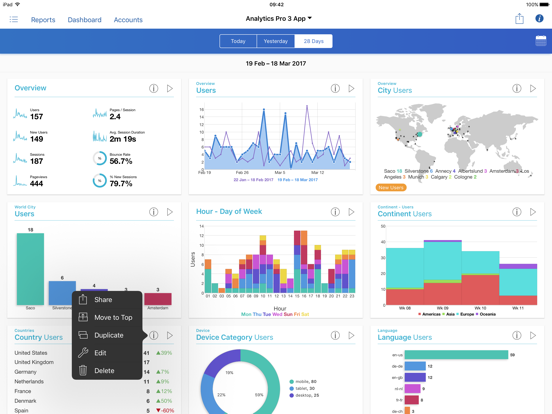Play the Overview Users chart
Viewport: 552px width, 414px height.
[351, 88]
